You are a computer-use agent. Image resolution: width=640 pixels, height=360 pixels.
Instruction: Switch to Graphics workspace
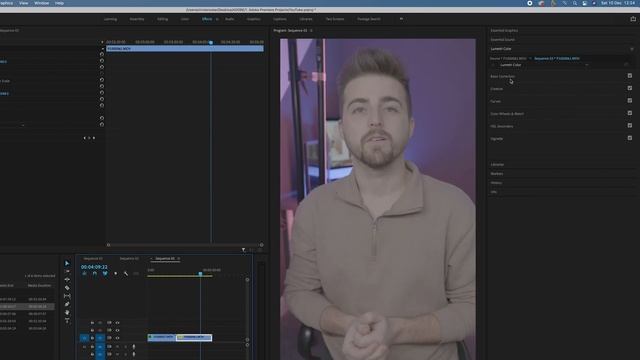tap(253, 19)
